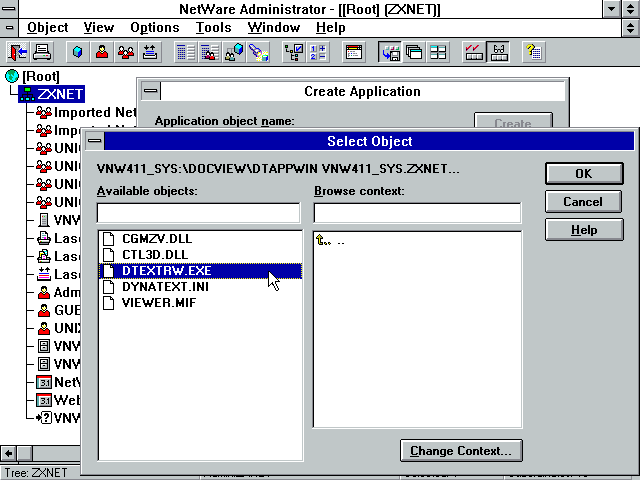Image resolution: width=640 pixels, height=480 pixels.
Task: Click the Print icon in toolbar
Action: (42, 52)
